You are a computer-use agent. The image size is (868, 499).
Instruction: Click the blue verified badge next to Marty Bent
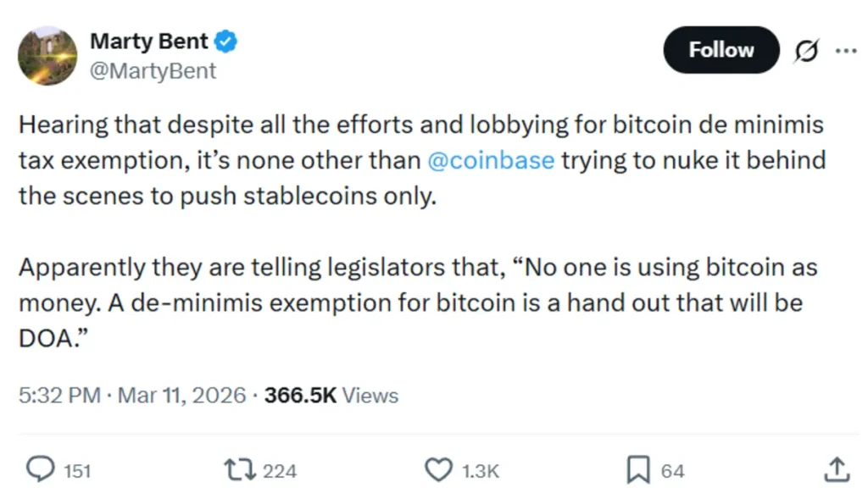click(x=224, y=40)
